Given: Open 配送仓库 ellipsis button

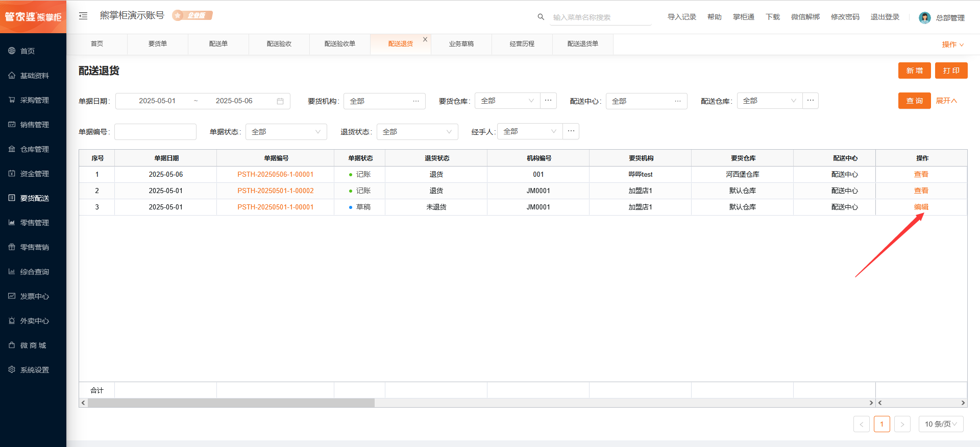Looking at the screenshot, I should point(811,101).
